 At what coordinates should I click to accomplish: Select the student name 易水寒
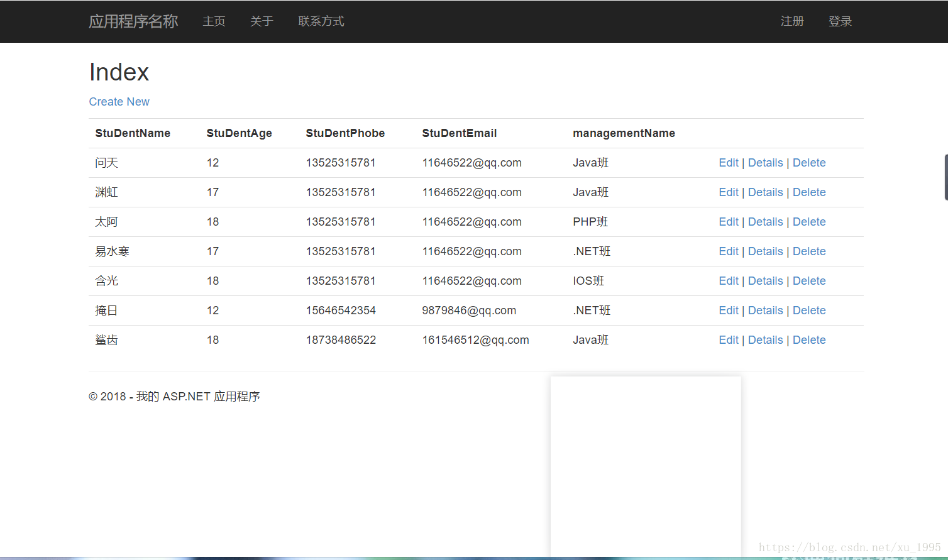click(x=113, y=251)
